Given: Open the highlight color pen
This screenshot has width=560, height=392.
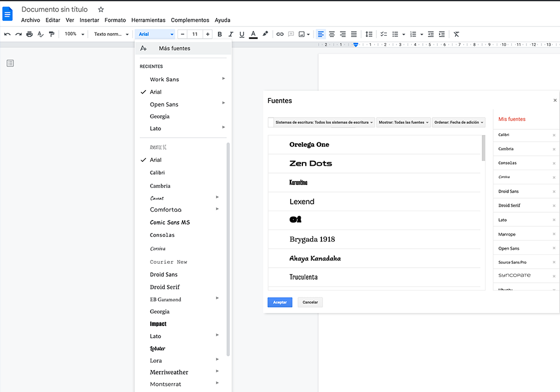Looking at the screenshot, I should (x=265, y=34).
